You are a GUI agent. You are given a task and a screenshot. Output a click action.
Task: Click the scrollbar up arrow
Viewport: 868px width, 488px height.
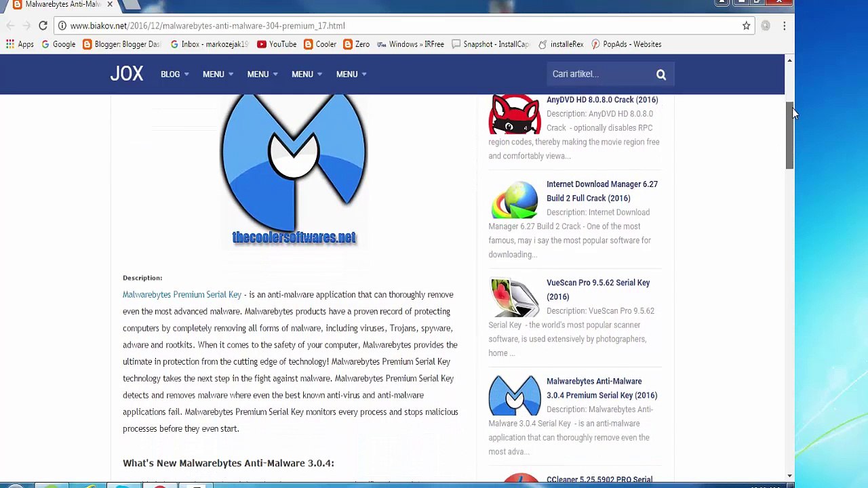click(x=789, y=61)
